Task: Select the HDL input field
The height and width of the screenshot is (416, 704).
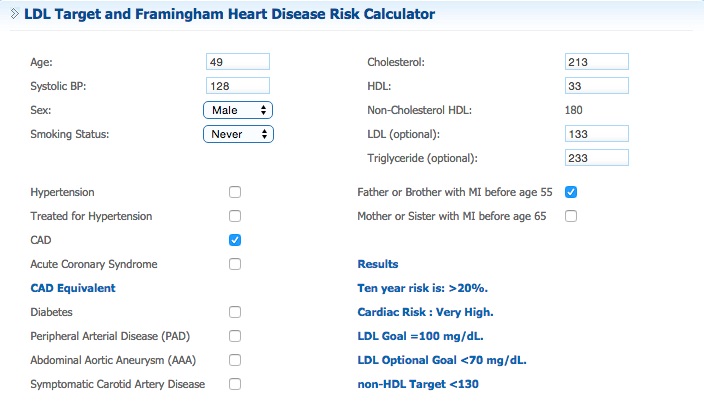Action: point(596,86)
